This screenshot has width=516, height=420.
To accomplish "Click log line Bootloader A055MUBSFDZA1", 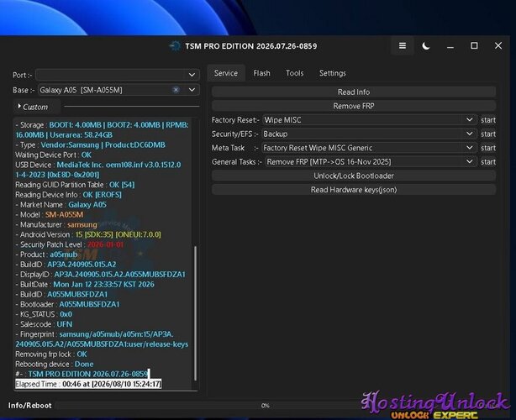I will click(x=67, y=304).
